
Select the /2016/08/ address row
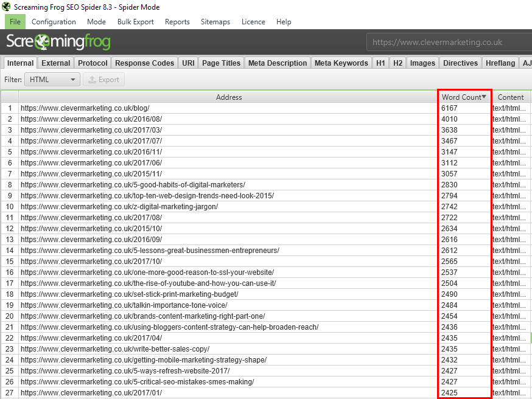point(228,119)
